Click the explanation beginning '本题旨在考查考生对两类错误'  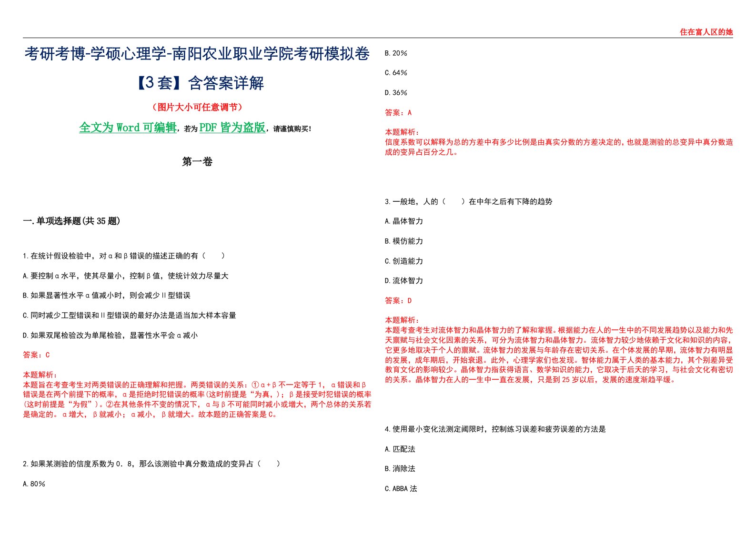pyautogui.click(x=197, y=399)
